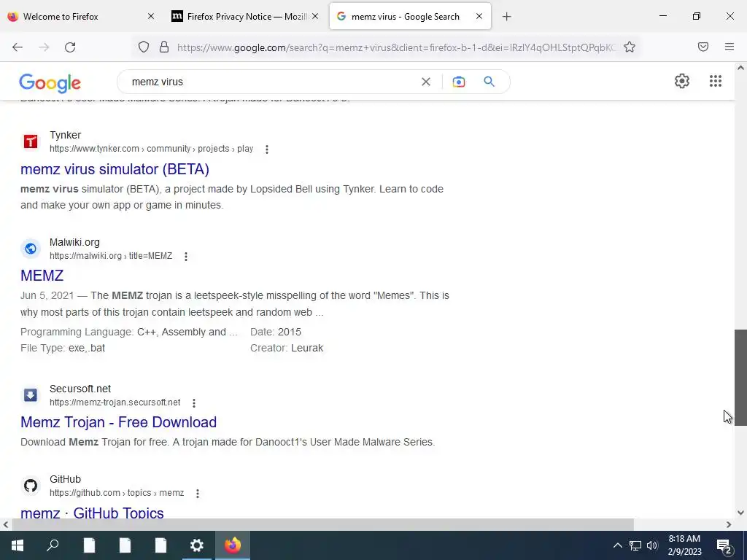Click the horizontal scrollbar left arrow
The height and width of the screenshot is (560, 747).
(5, 525)
